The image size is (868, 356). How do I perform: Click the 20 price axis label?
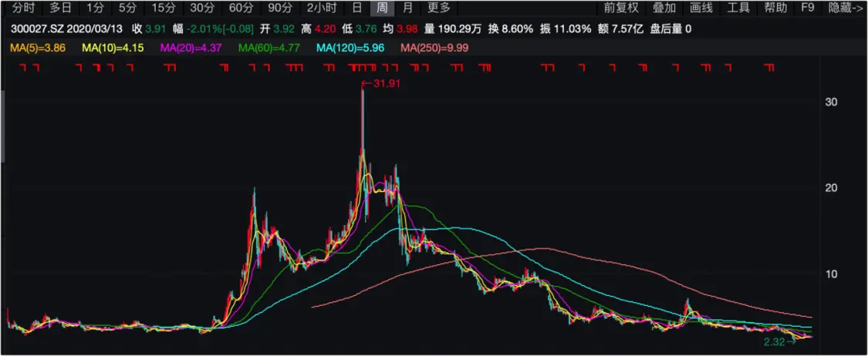coord(832,188)
